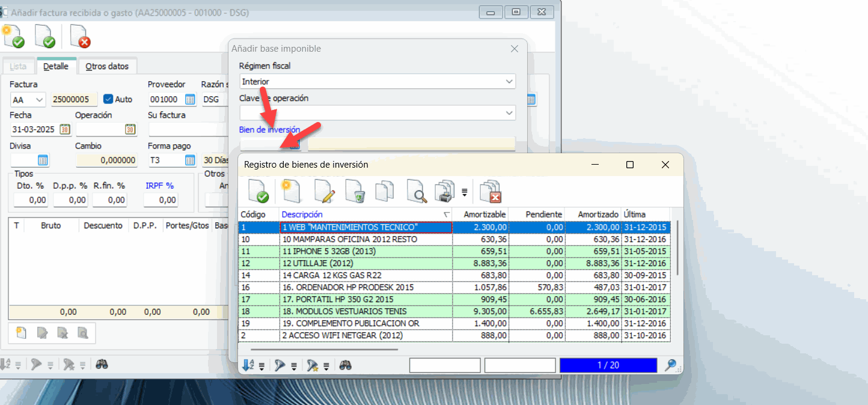The width and height of the screenshot is (868, 405).
Task: Close the registry via red X documents icon
Action: point(491,190)
